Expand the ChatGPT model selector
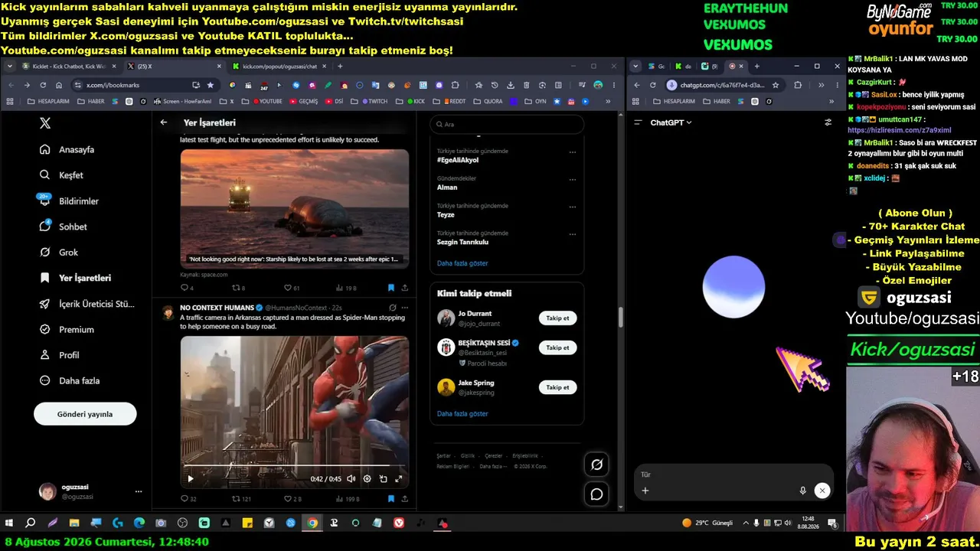The width and height of the screenshot is (980, 551). 671,122
